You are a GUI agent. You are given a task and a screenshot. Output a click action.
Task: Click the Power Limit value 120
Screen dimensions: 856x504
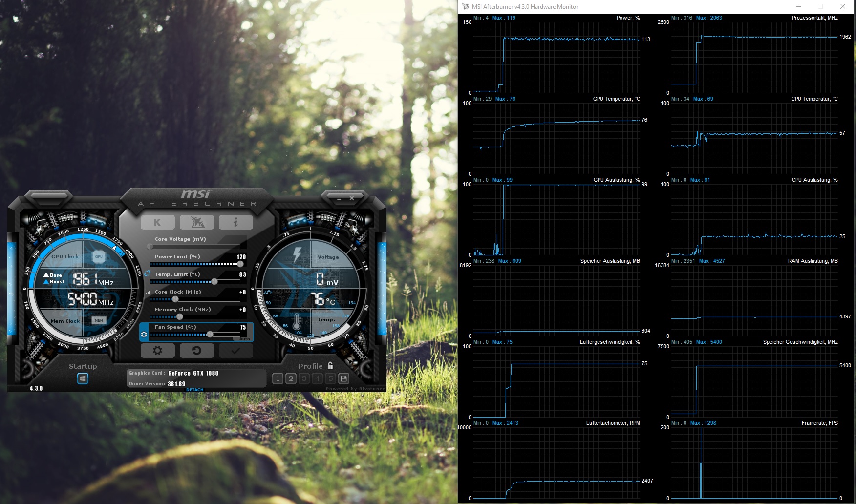pyautogui.click(x=241, y=257)
